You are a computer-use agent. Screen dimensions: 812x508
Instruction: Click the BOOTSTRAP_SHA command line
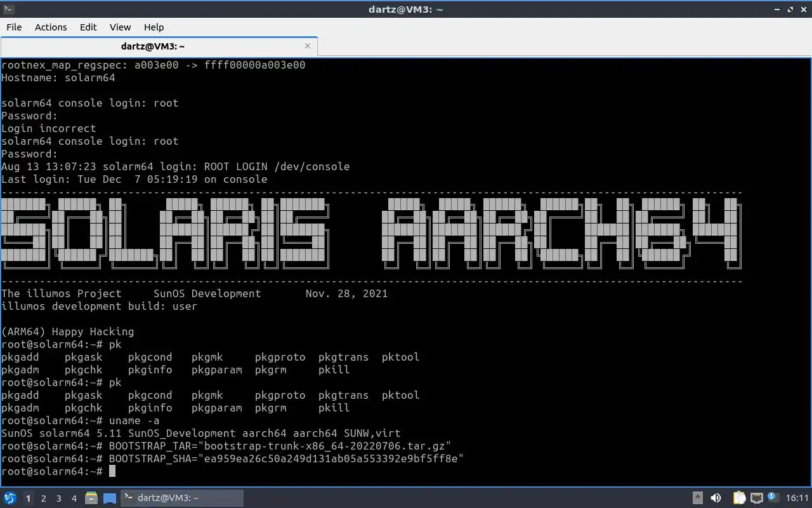point(233,458)
